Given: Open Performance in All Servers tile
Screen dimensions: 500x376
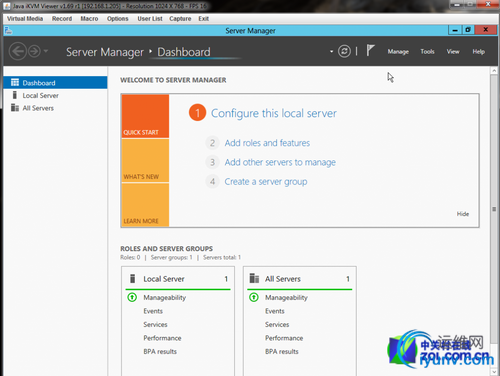Looking at the screenshot, I should point(284,338).
